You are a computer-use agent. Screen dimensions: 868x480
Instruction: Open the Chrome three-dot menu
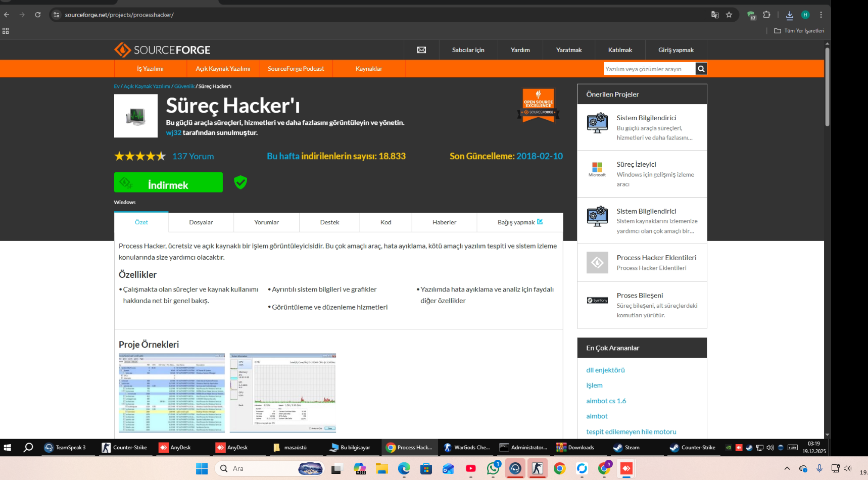coord(821,15)
